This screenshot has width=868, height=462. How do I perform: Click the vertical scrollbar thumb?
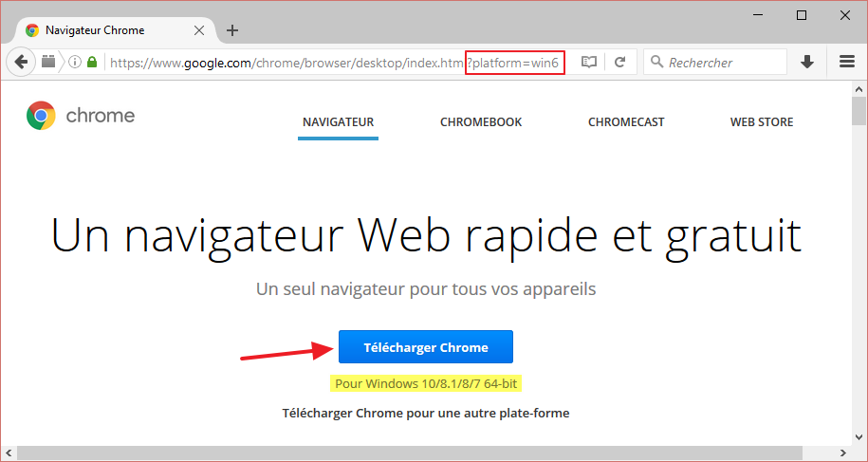tap(859, 112)
